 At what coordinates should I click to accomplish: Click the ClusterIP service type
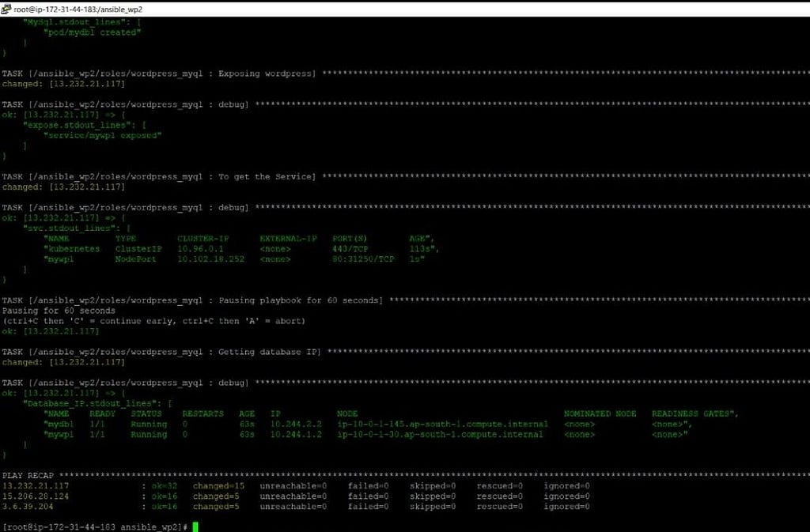click(138, 249)
